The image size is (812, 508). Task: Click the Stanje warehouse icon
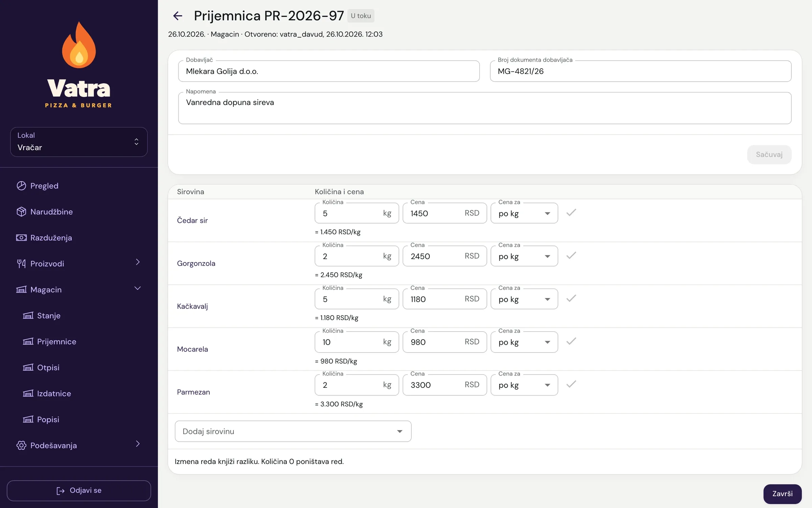click(x=28, y=316)
